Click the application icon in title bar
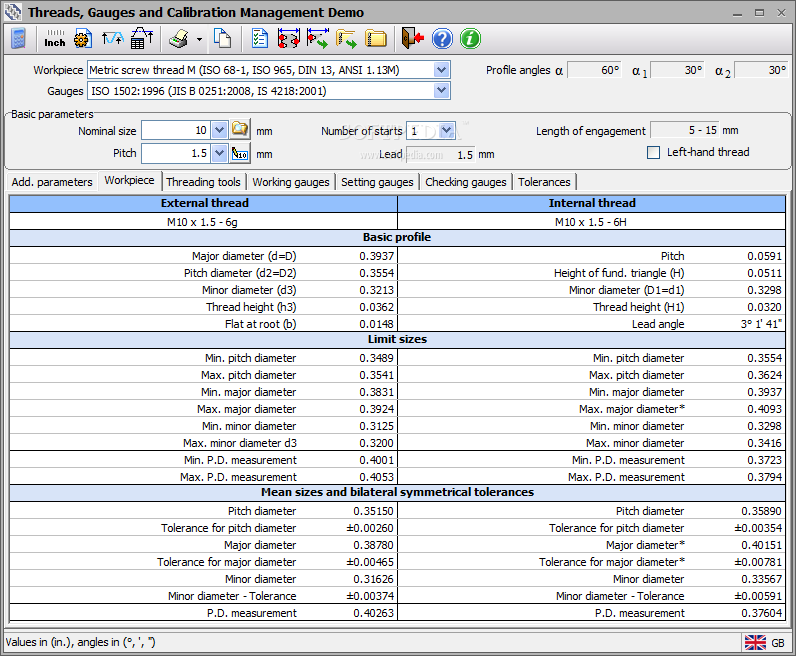The width and height of the screenshot is (796, 656). pyautogui.click(x=12, y=12)
